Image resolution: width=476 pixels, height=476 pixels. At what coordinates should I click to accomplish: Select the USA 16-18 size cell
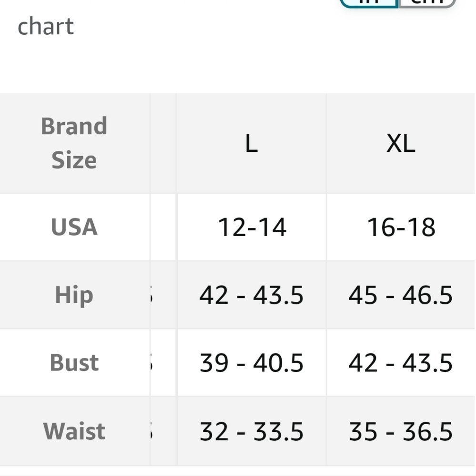401,227
